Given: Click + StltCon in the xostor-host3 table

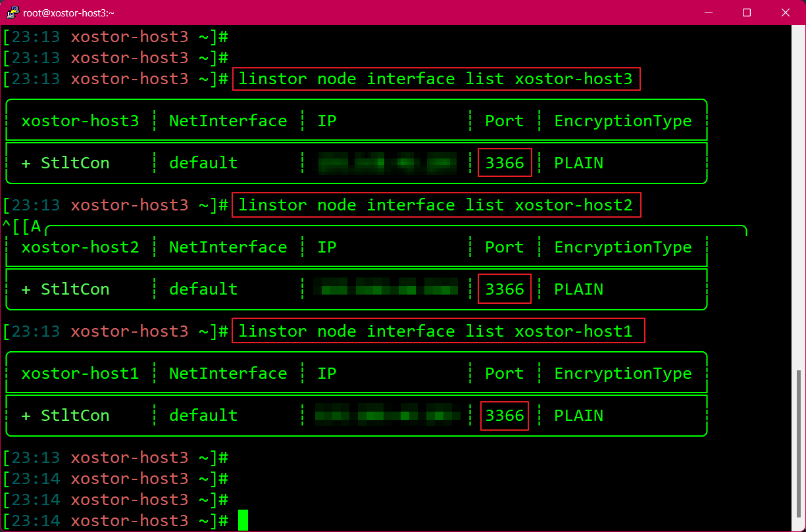Looking at the screenshot, I should (65, 163).
